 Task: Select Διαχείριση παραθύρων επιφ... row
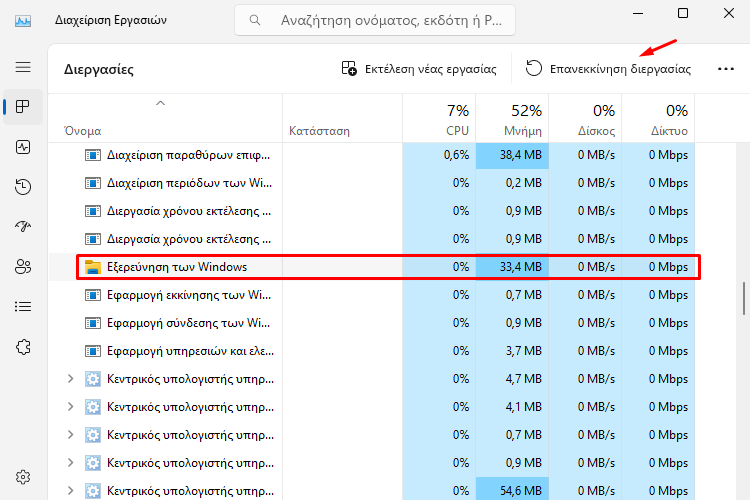pos(372,155)
